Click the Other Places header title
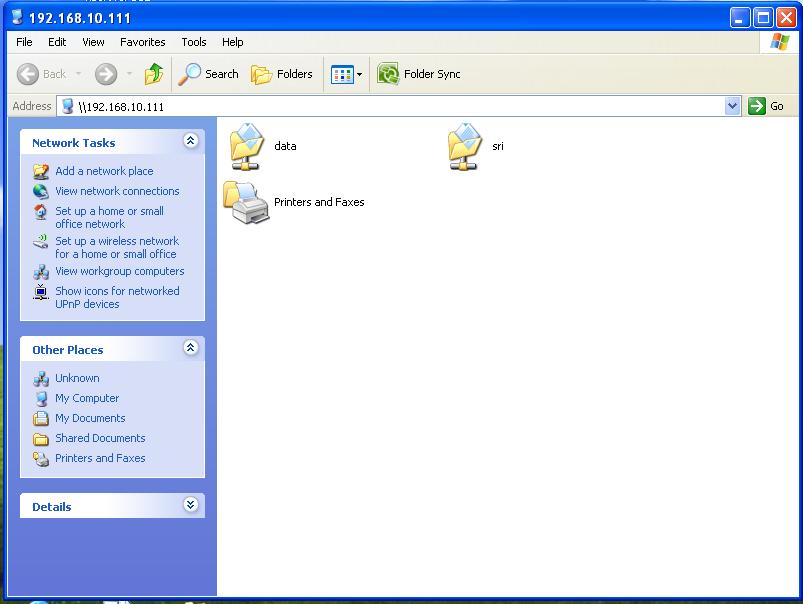This screenshot has width=803, height=604. [68, 350]
